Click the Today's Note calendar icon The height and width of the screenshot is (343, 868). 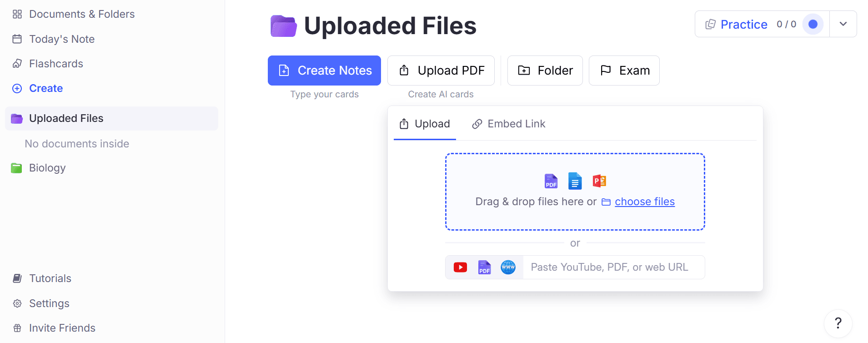(x=17, y=39)
